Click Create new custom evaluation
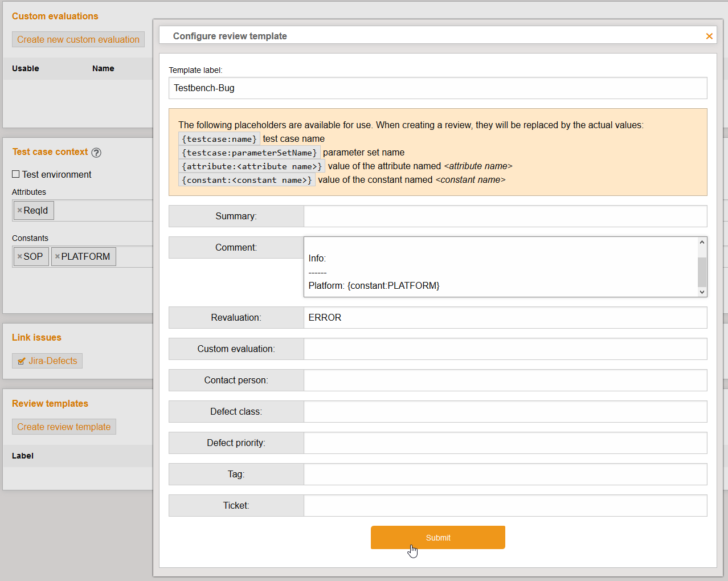Viewport: 728px width, 581px height. click(x=78, y=40)
